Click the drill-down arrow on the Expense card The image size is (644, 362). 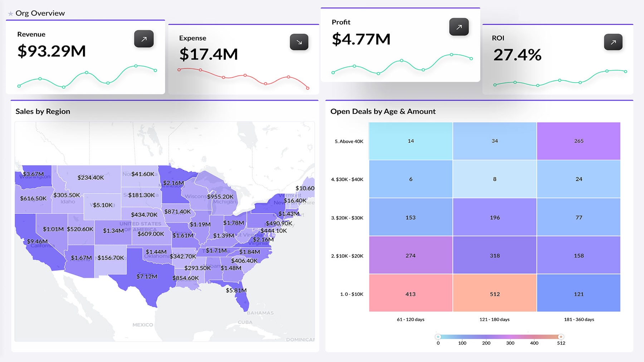299,42
